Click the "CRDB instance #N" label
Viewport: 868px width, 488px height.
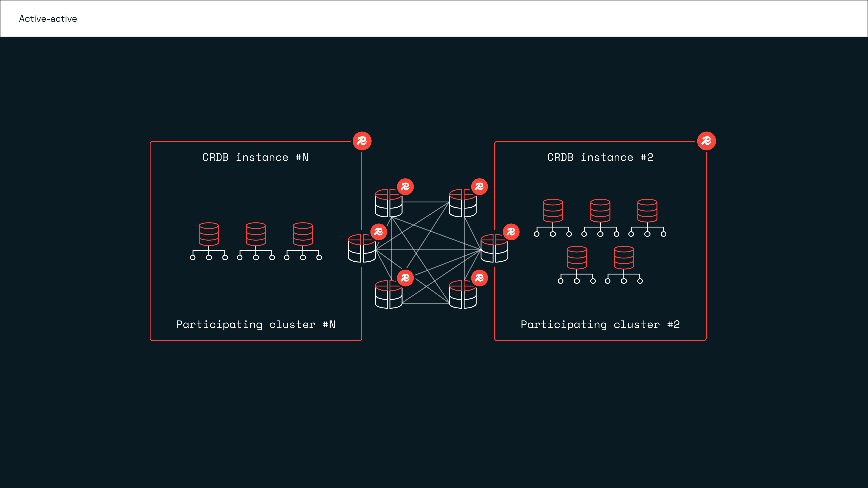255,157
